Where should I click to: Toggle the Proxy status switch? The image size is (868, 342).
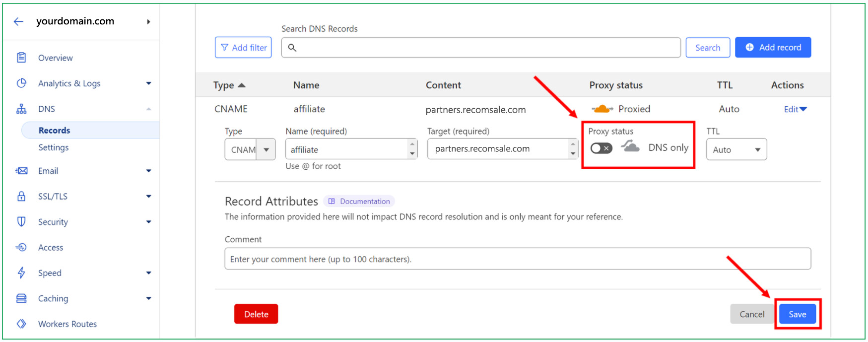coord(601,148)
